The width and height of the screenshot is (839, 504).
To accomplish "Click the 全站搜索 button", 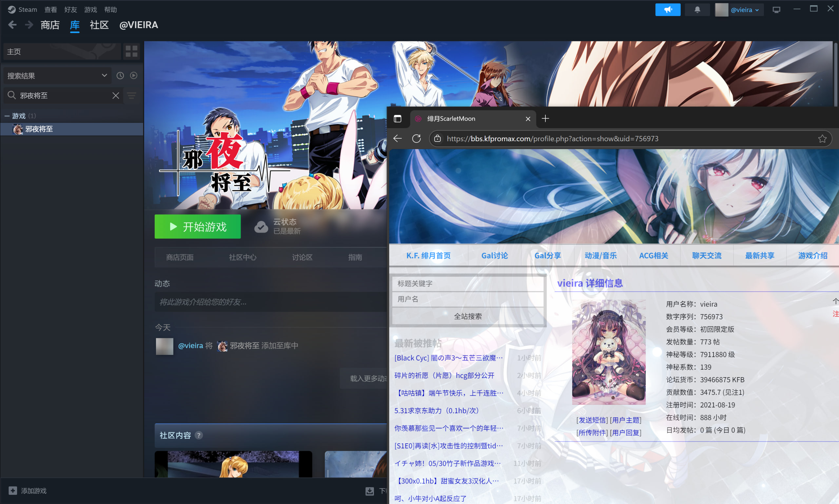I will coord(467,316).
